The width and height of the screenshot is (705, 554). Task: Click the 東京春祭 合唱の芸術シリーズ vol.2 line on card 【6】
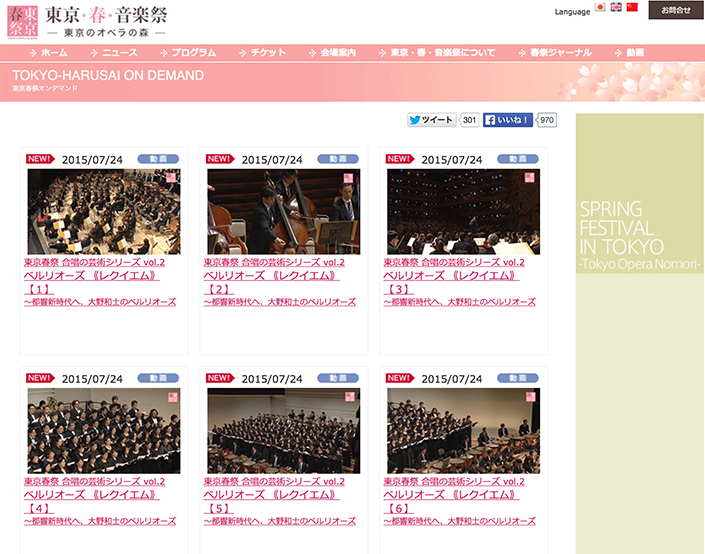tap(454, 481)
